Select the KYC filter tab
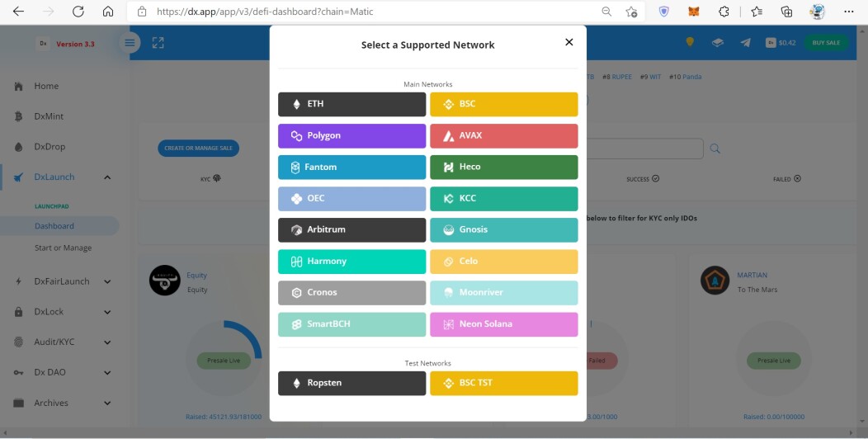Image resolution: width=868 pixels, height=439 pixels. (x=210, y=179)
